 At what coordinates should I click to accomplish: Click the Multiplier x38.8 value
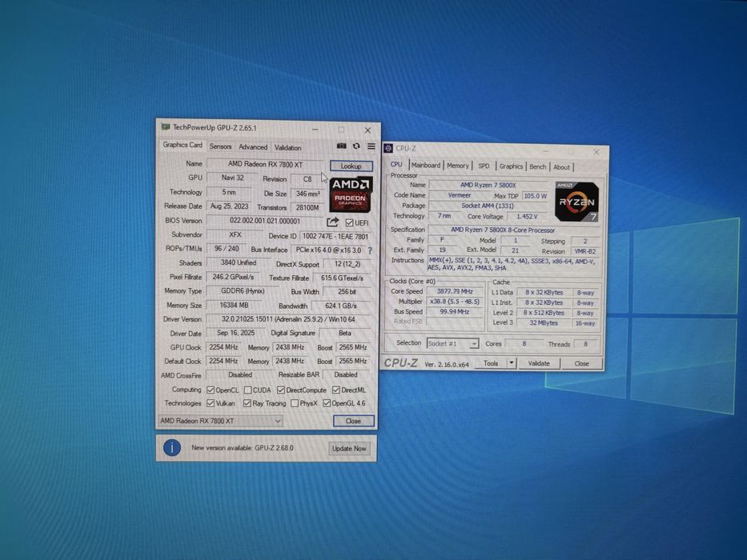[x=455, y=302]
